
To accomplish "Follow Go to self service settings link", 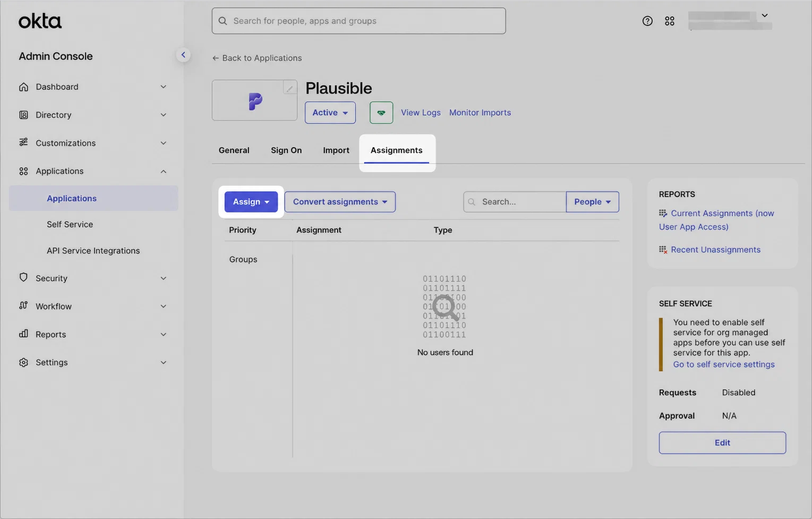I will pyautogui.click(x=724, y=364).
